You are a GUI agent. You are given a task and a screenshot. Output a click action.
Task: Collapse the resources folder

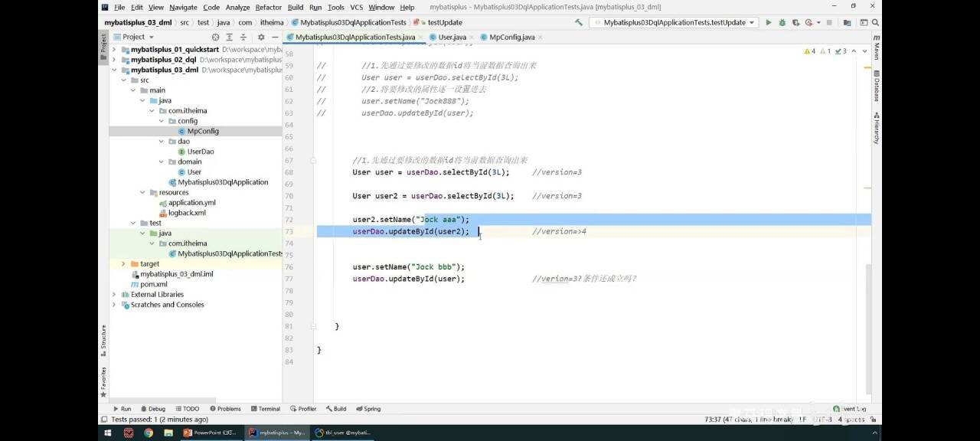(142, 192)
